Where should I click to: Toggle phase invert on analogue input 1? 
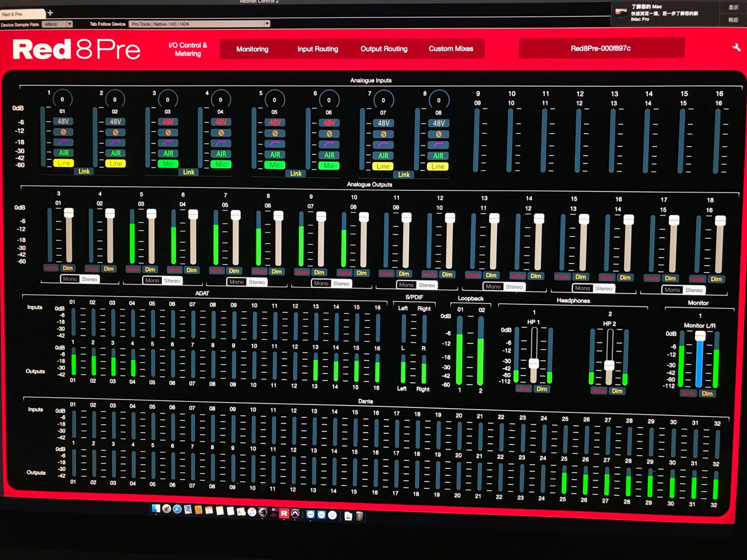(x=63, y=132)
